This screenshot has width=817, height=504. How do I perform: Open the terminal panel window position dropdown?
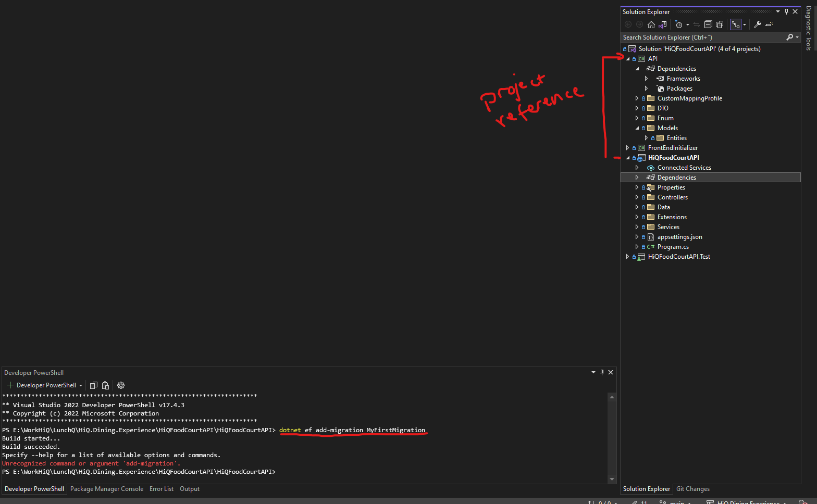pos(593,372)
